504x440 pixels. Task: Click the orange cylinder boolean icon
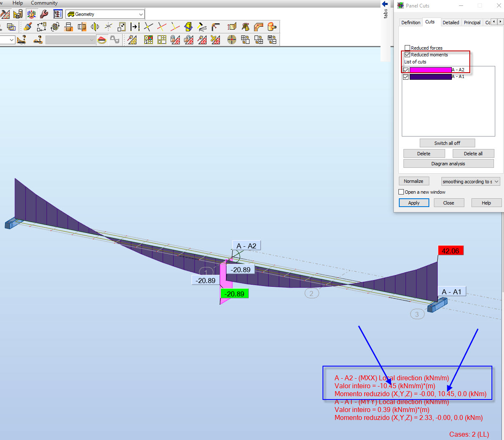tap(272, 27)
